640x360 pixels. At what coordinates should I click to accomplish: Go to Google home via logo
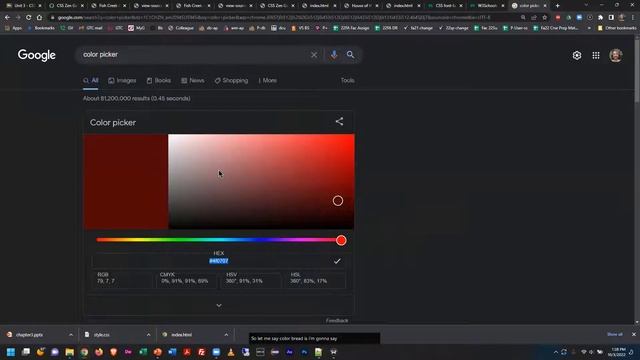[x=36, y=55]
